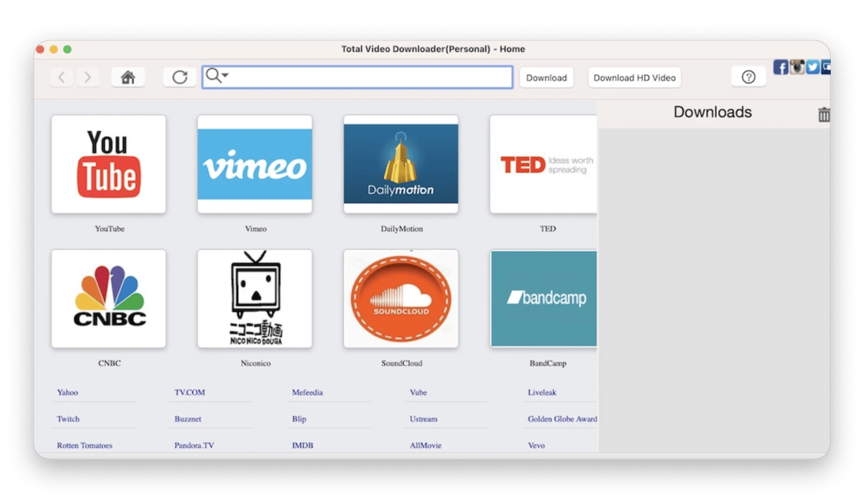Image resolution: width=864 pixels, height=504 pixels.
Task: Click the CNBC caption label
Action: coord(109,363)
